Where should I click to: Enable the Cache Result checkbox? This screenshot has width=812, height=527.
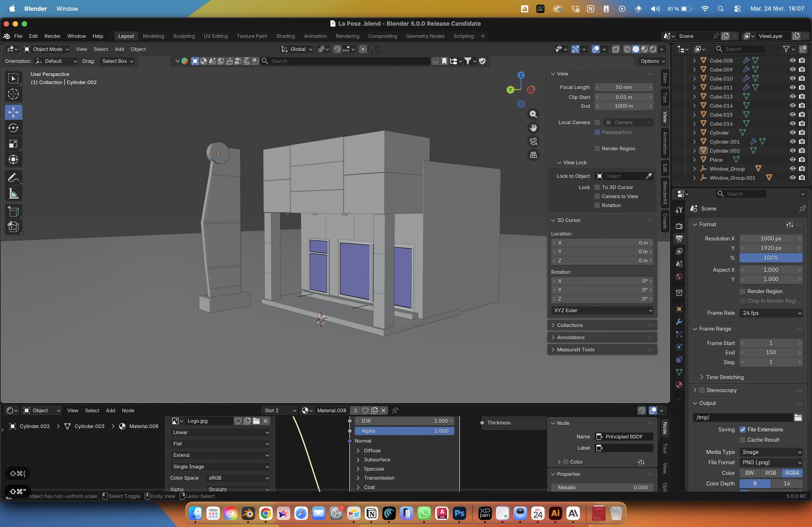pyautogui.click(x=743, y=440)
